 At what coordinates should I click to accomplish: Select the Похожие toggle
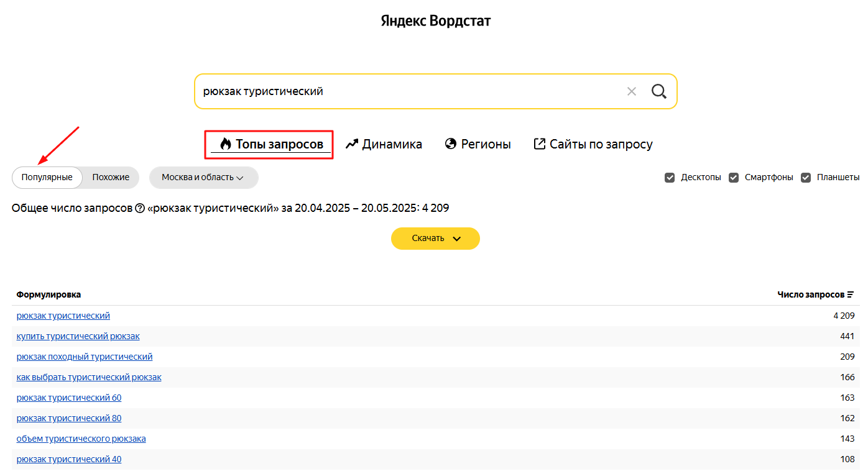tap(111, 177)
